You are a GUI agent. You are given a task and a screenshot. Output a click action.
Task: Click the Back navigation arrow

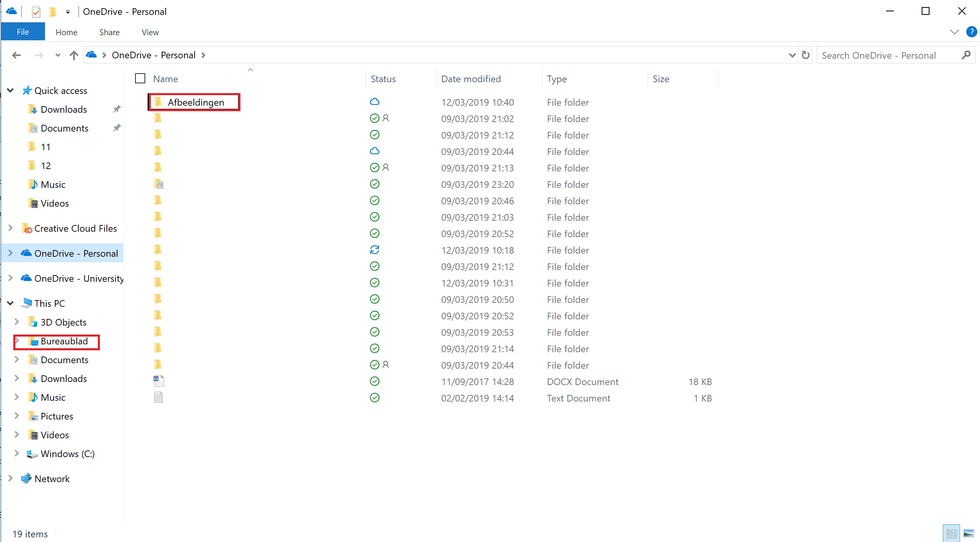coord(16,55)
